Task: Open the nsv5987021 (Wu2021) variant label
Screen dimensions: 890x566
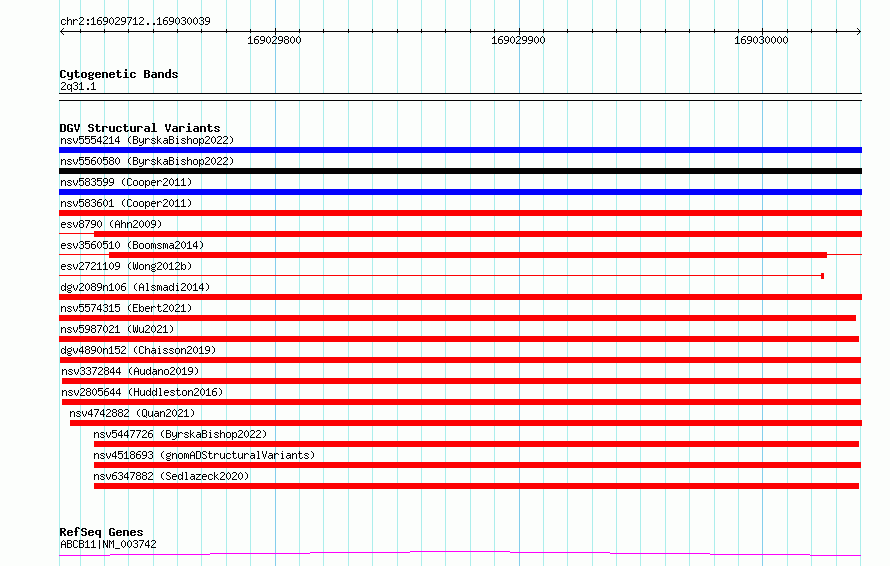Action: (x=117, y=329)
